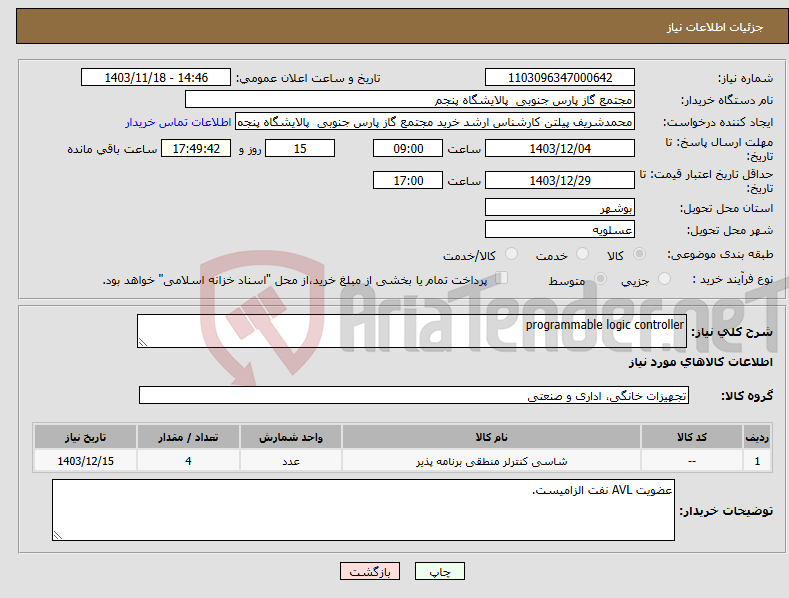Select the خدمت radio button
Screen dimensions: 789x598
[582, 254]
